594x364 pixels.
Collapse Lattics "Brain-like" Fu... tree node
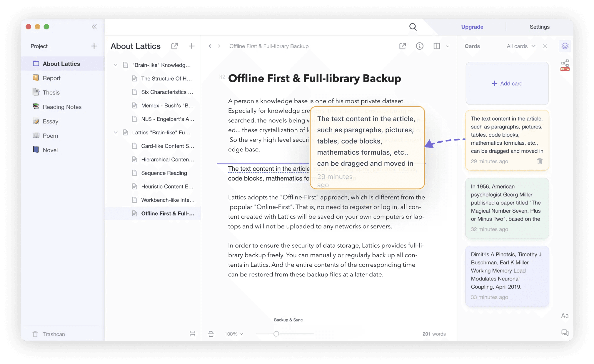pos(116,133)
